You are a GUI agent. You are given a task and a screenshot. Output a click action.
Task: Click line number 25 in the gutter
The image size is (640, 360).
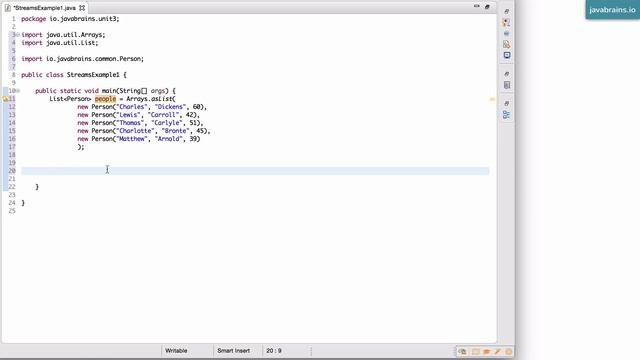pyautogui.click(x=12, y=211)
